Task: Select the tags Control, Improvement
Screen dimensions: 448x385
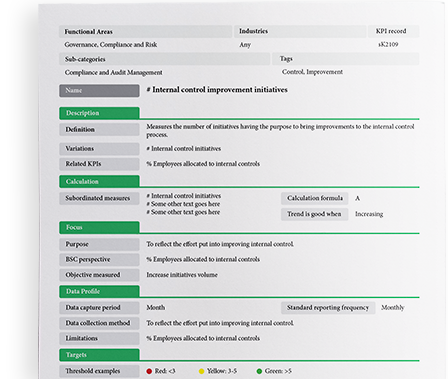Action: [x=312, y=72]
